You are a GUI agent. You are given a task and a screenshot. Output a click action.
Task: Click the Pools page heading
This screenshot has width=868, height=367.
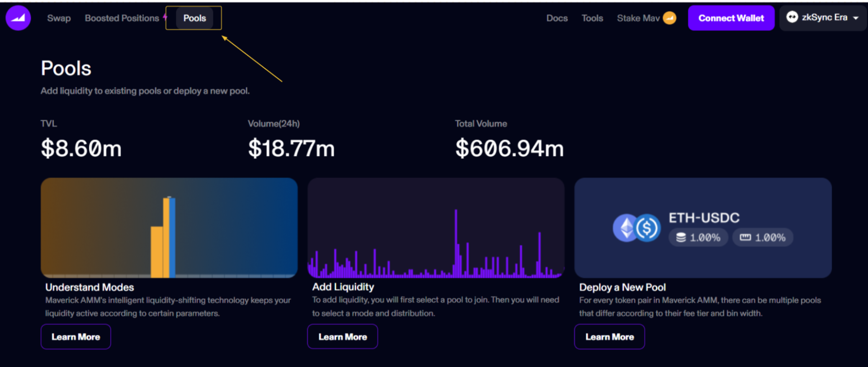pos(66,68)
